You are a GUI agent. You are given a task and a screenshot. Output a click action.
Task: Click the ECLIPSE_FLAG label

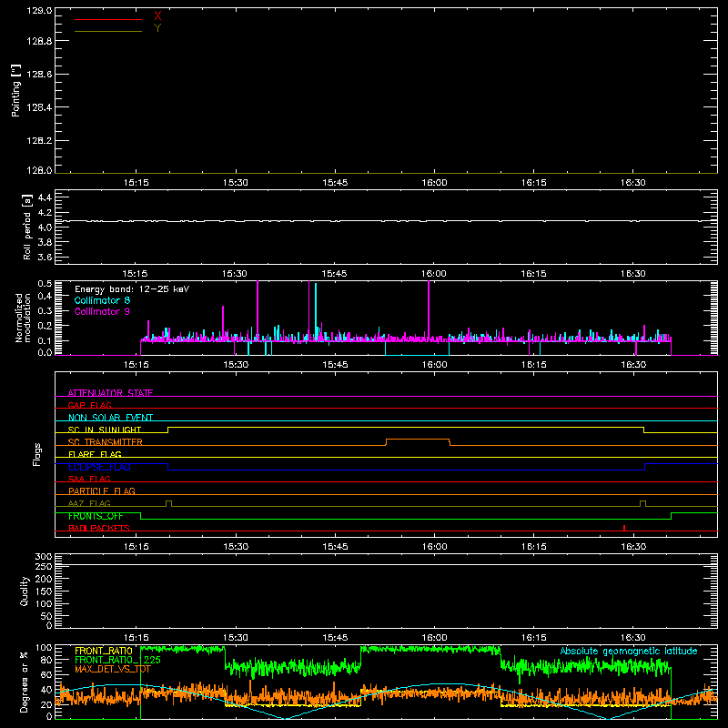point(99,467)
